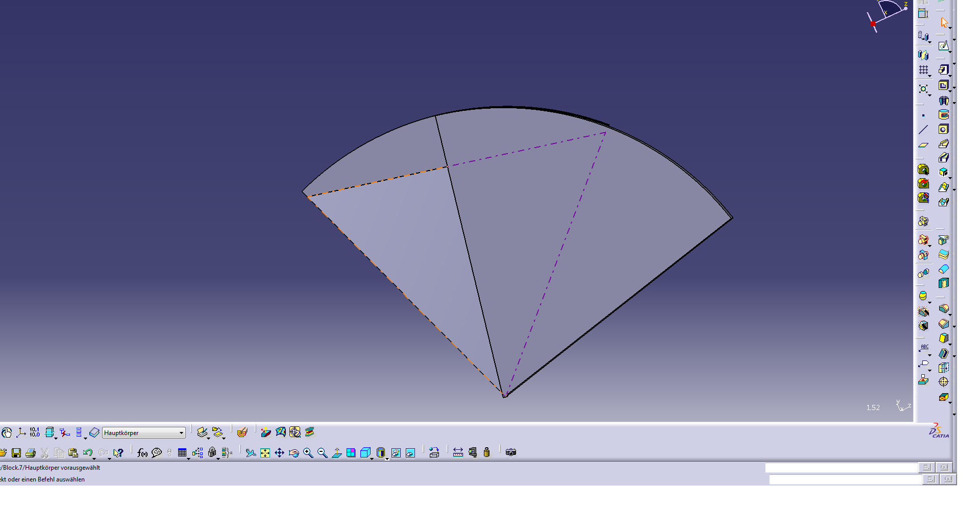This screenshot has width=980, height=531.
Task: Click the Undo arrow icon
Action: (87, 453)
